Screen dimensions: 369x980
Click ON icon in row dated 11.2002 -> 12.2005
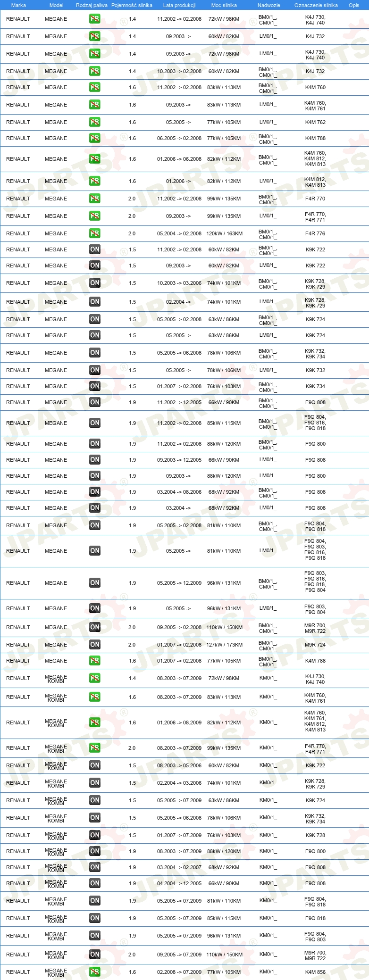[x=94, y=402]
